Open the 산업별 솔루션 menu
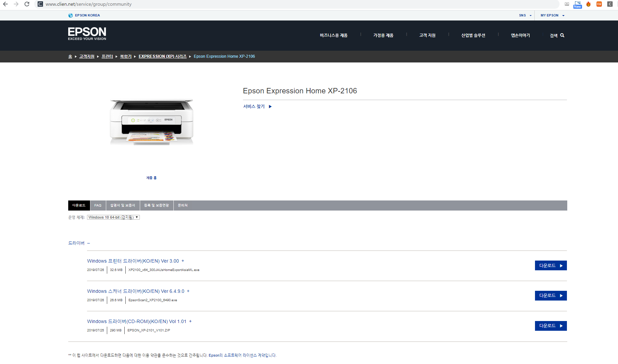 point(473,35)
